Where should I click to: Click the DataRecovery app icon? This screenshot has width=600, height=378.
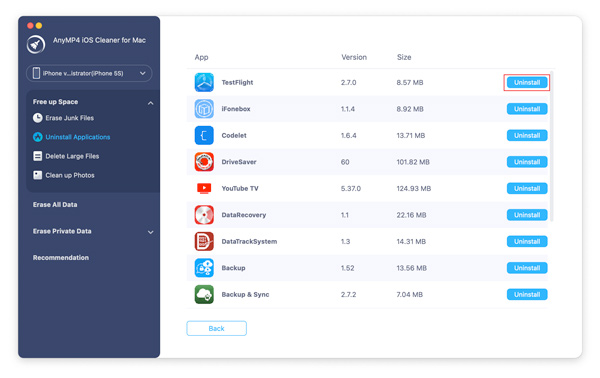click(x=204, y=215)
